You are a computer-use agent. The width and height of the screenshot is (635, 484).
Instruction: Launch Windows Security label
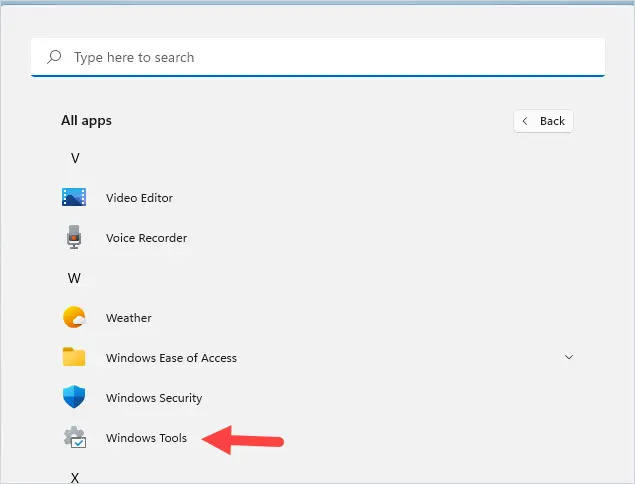[x=154, y=398]
